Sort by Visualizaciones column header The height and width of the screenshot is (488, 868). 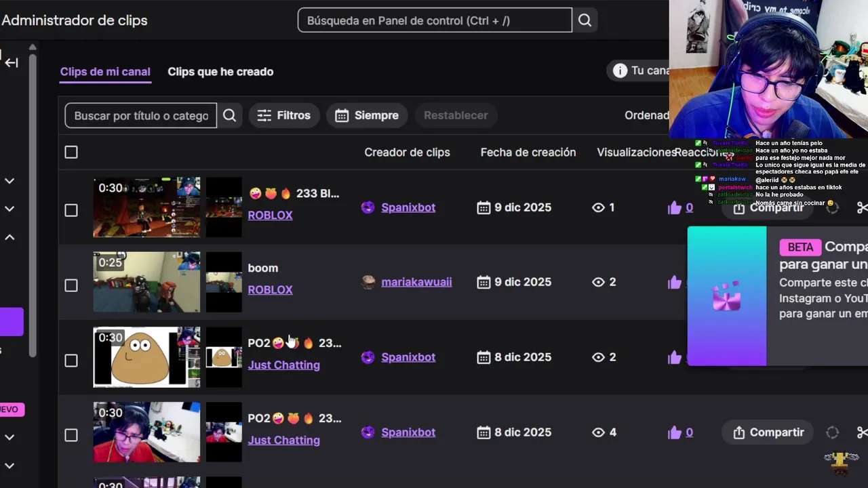(636, 152)
